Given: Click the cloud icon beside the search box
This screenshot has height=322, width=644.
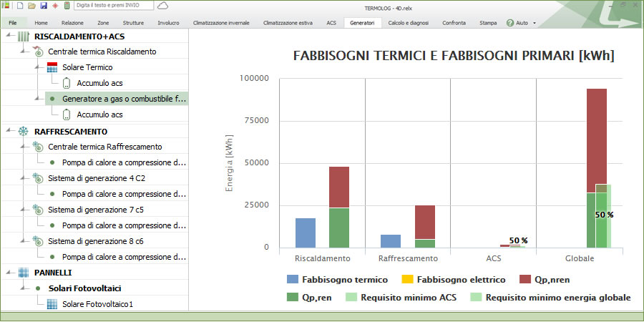Looking at the screenshot, I should pos(163,6).
